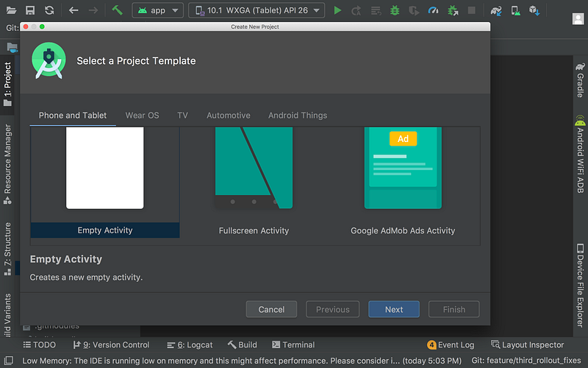Sync files with the refresh icon
The image size is (588, 368).
pyautogui.click(x=49, y=10)
